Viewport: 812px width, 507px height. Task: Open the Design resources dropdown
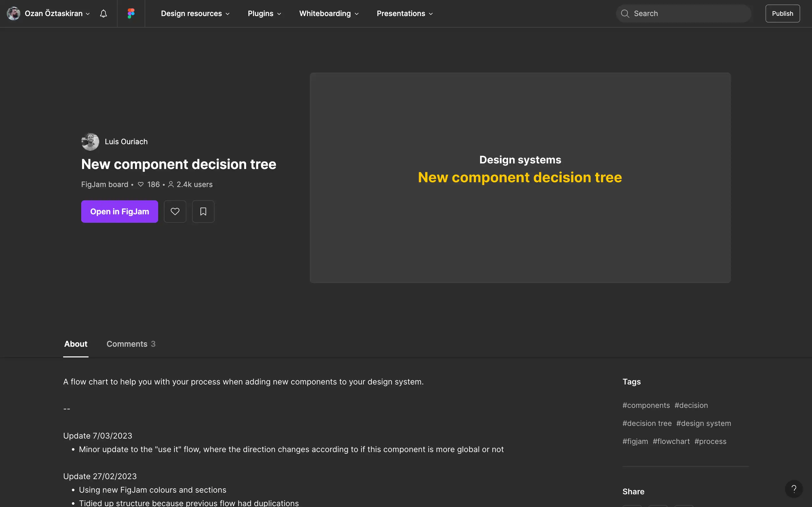(x=195, y=14)
